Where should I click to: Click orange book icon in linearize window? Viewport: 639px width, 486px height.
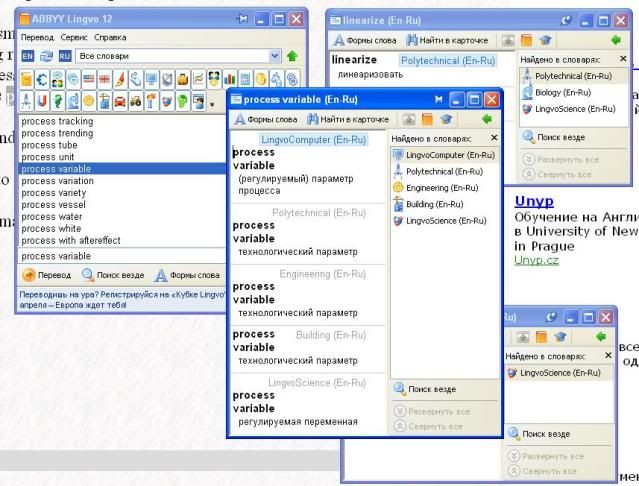(527, 40)
